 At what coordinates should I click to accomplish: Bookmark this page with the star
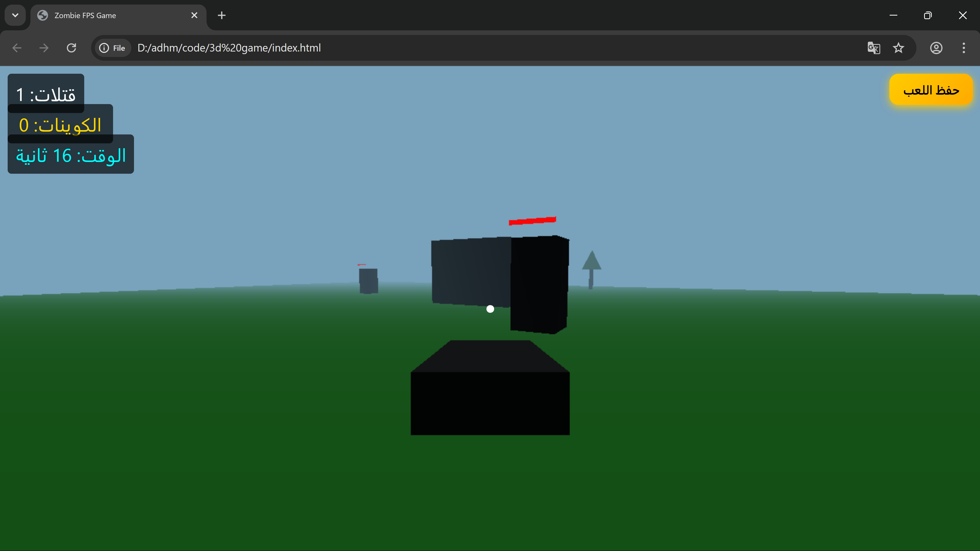coord(899,48)
